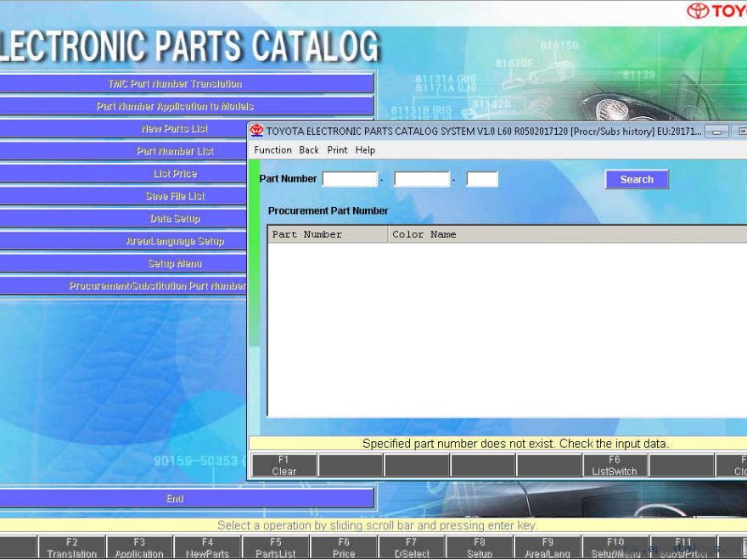Click the 'Select a operation by sliding scroll bar' message
This screenshot has width=747, height=560.
point(377,525)
